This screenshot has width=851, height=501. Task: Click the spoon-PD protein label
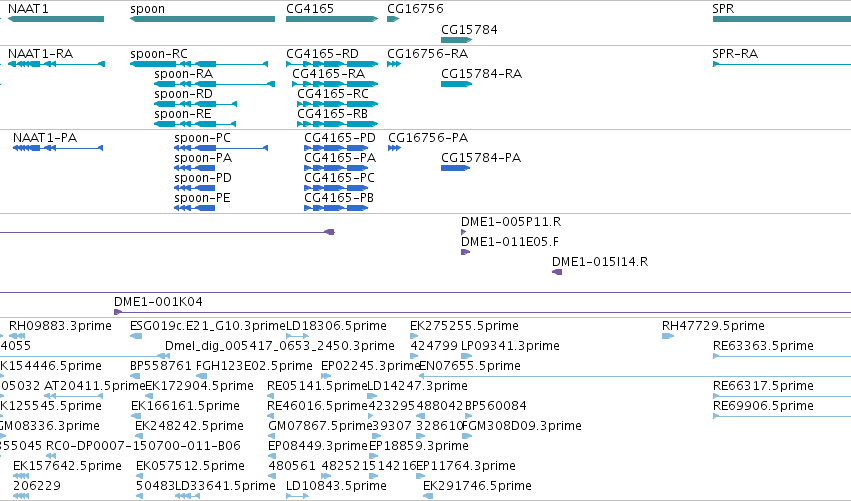pyautogui.click(x=203, y=178)
